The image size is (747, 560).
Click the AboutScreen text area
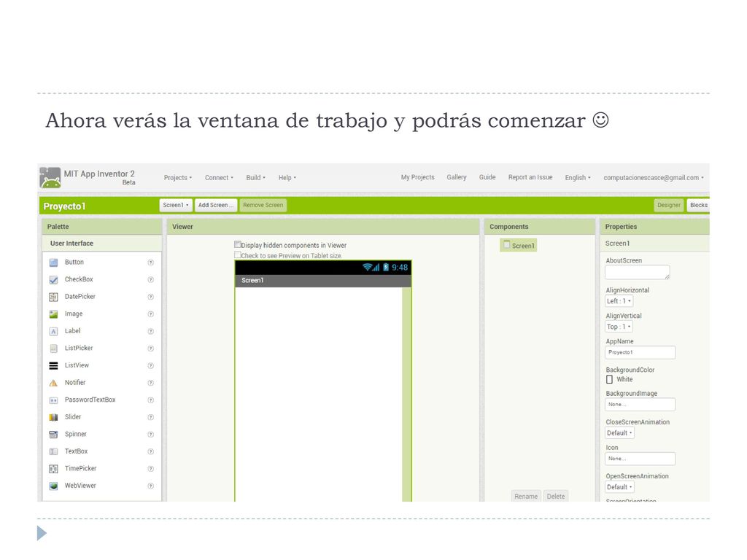tap(638, 273)
